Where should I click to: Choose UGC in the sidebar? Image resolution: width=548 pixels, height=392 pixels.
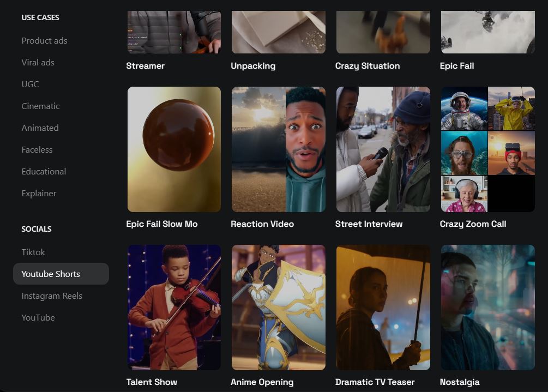click(x=30, y=85)
